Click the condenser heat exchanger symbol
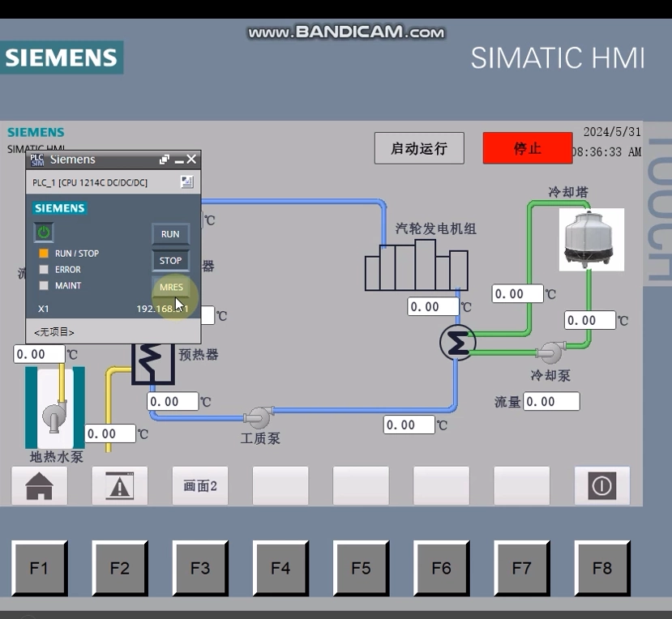The image size is (672, 619). click(458, 343)
